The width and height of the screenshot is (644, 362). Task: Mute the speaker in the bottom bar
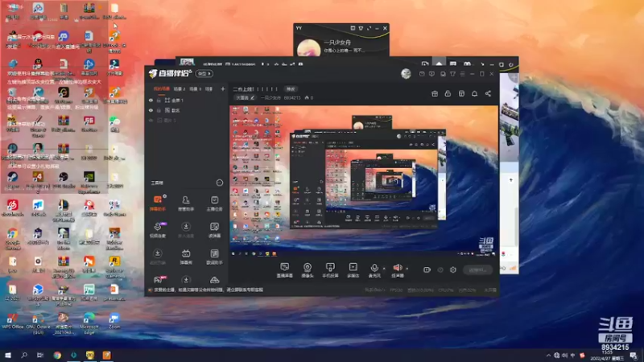pos(397,268)
